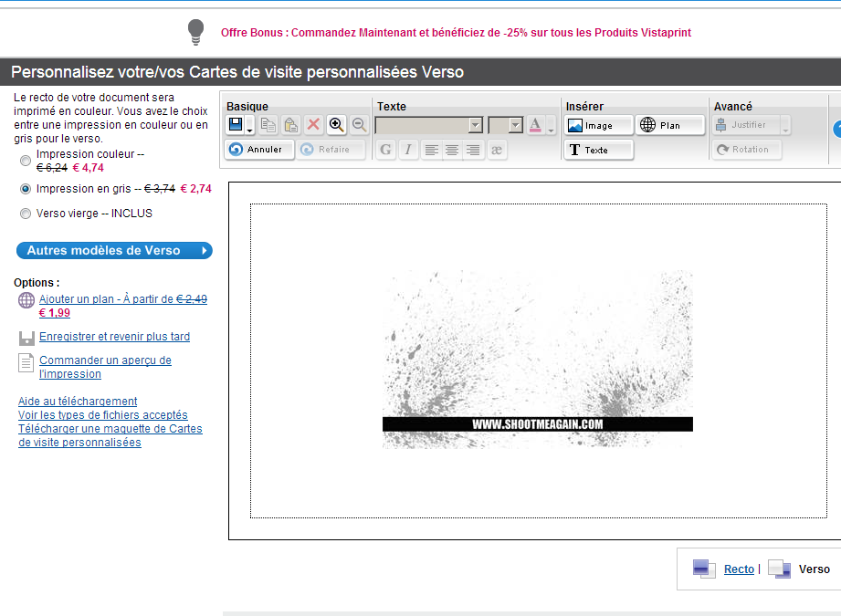Viewport: 841px width, 616px height.
Task: Redo with the Refaire button
Action: pyautogui.click(x=331, y=150)
